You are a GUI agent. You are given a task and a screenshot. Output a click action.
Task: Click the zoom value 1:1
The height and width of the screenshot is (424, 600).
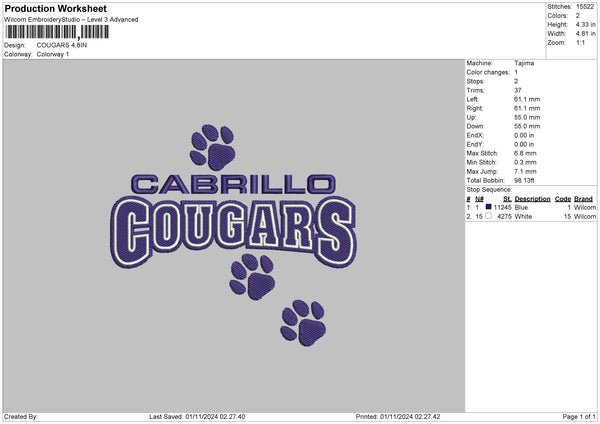(580, 42)
